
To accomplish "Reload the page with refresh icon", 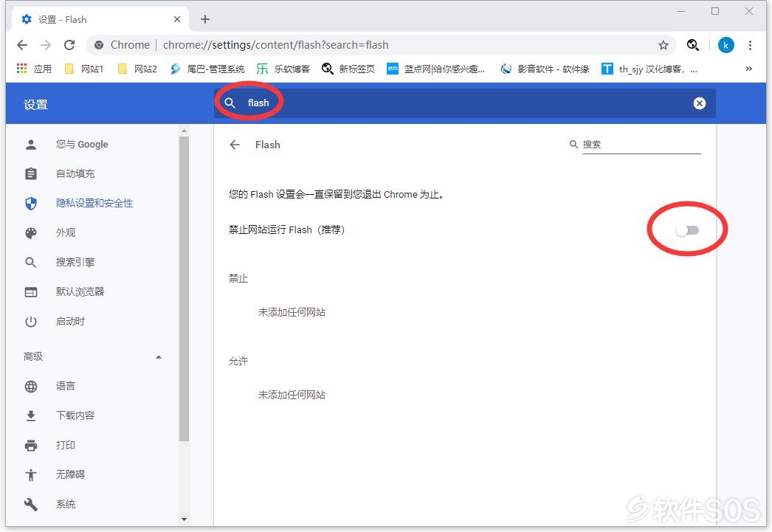I will tap(69, 45).
